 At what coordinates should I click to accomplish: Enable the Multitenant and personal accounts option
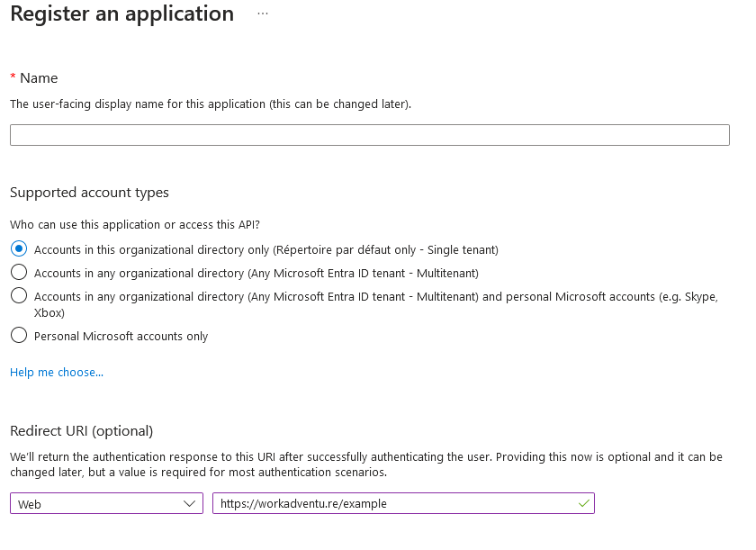point(18,297)
